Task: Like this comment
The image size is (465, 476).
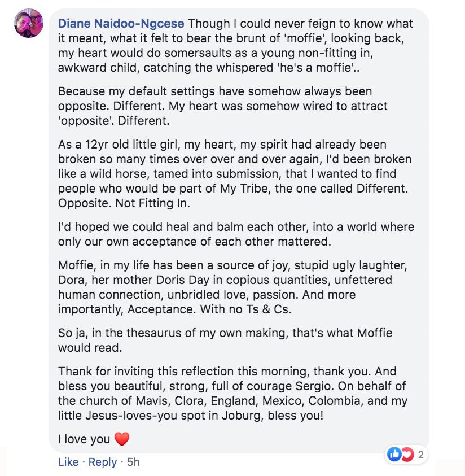Action: click(68, 462)
